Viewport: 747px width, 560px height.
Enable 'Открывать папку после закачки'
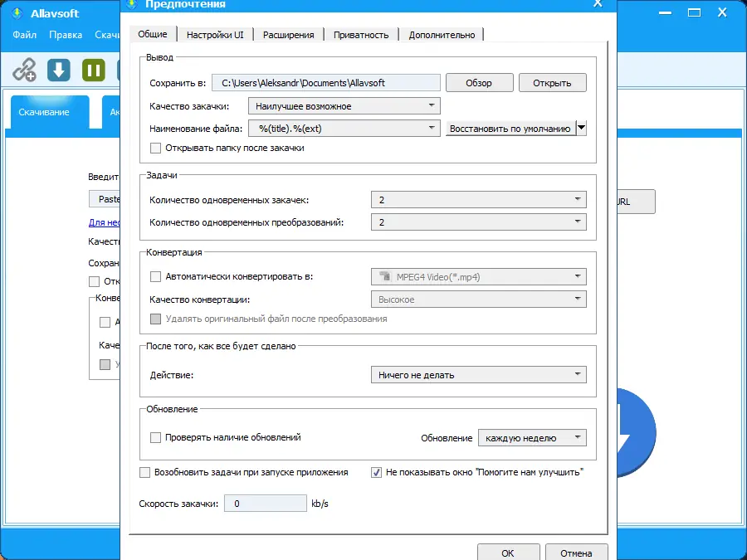(155, 148)
